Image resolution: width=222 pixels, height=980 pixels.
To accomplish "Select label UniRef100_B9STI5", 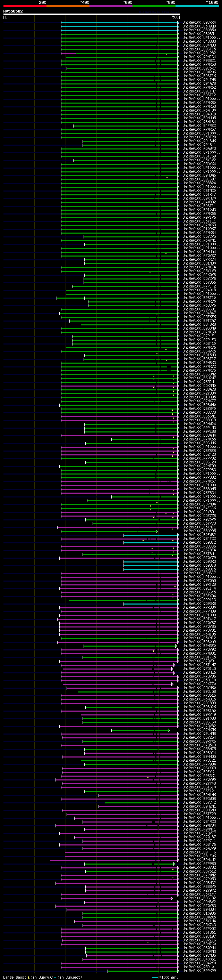I will click(x=199, y=49).
